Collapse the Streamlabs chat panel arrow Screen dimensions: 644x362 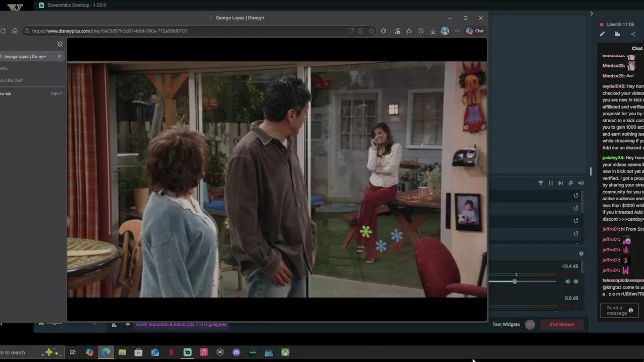click(592, 14)
